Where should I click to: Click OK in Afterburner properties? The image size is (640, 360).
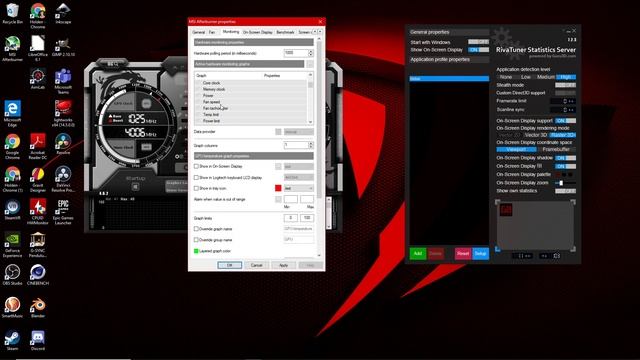point(229,265)
